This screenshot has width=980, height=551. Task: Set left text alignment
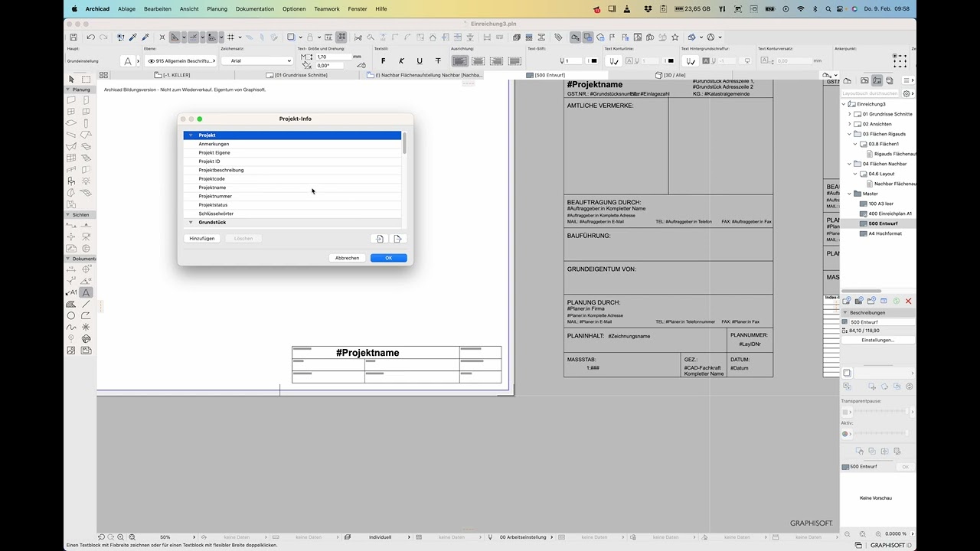[459, 60]
